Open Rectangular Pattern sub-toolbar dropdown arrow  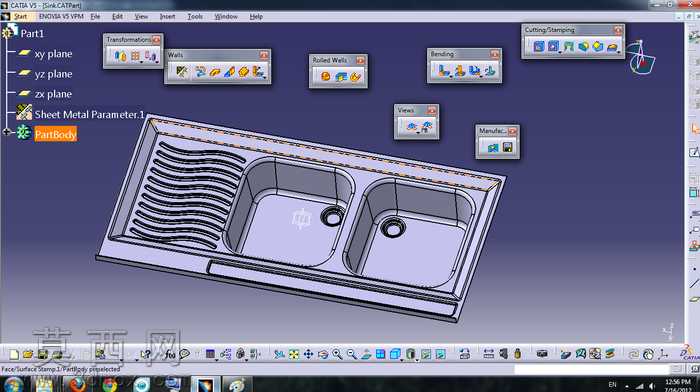[x=142, y=62]
